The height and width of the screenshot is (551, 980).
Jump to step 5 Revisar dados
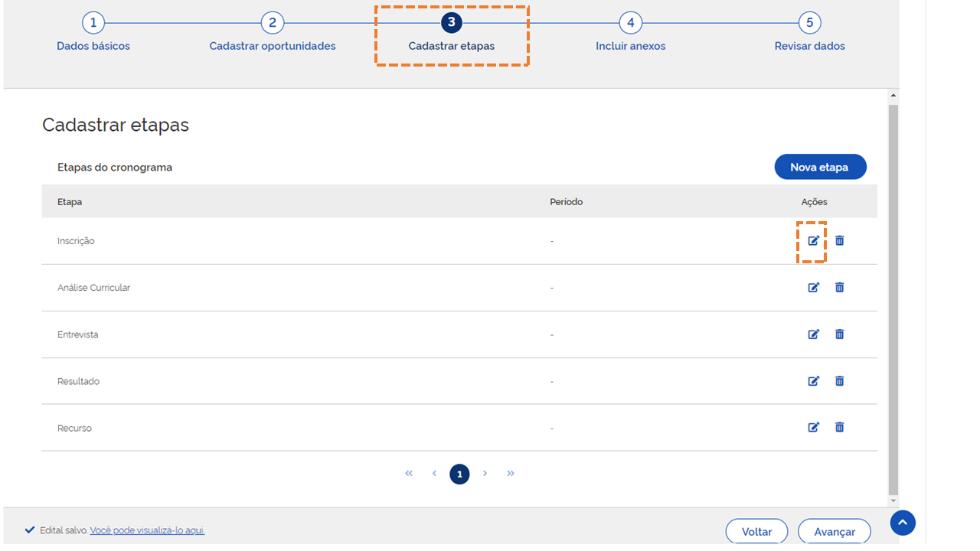coord(810,32)
